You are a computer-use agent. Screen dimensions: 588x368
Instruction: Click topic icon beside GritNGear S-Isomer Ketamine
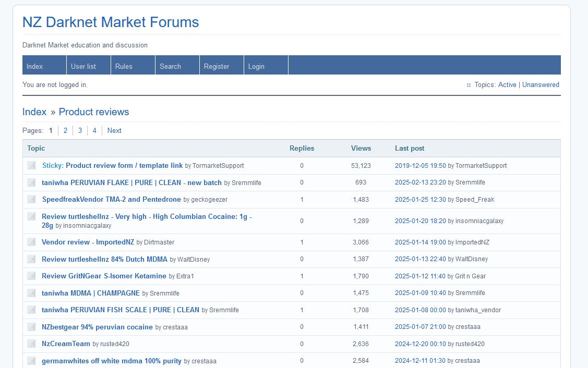point(31,276)
